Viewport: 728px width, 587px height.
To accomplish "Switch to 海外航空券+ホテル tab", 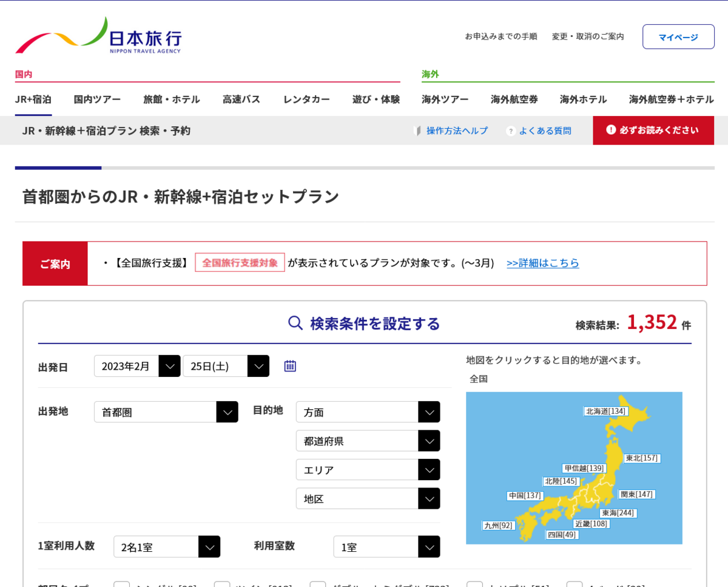I will 672,99.
